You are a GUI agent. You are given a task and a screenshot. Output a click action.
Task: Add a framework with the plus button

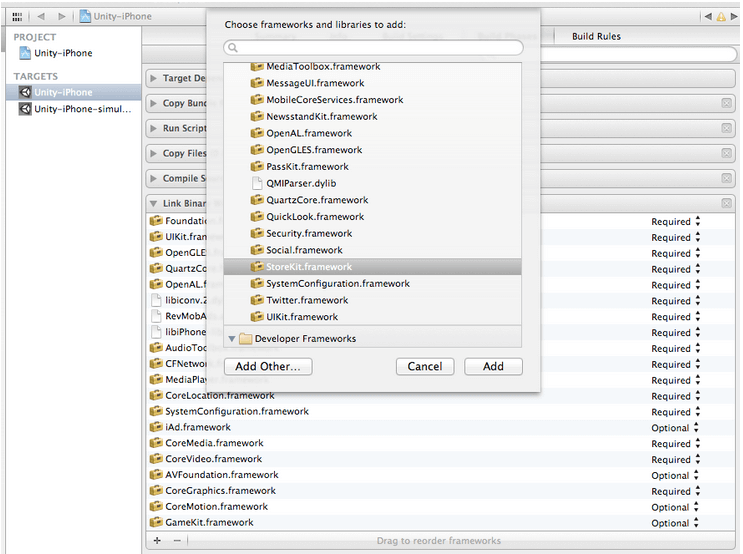tap(157, 541)
